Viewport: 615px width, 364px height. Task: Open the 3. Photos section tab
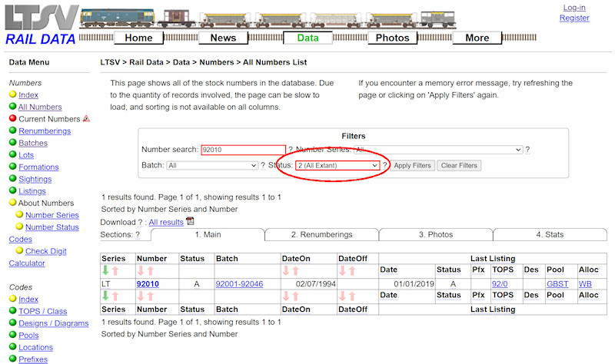[435, 235]
